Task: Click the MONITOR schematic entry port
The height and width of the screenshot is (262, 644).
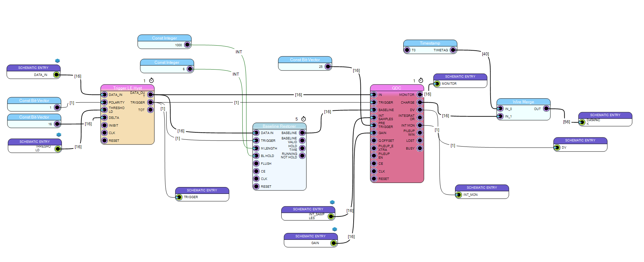Action: tap(437, 83)
